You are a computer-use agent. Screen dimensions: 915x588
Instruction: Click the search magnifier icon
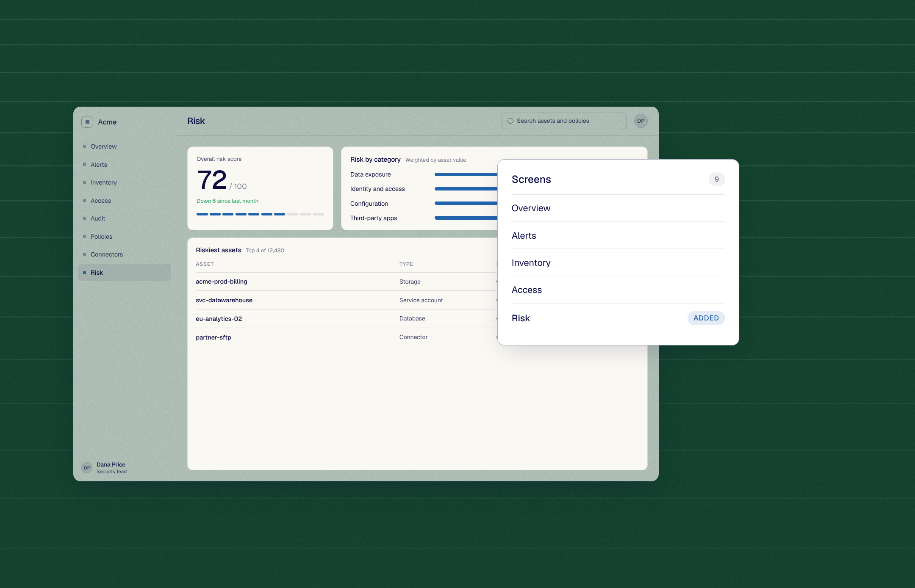coord(510,121)
